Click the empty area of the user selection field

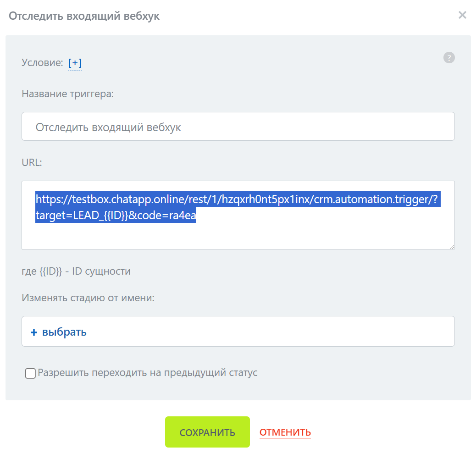pos(275,332)
